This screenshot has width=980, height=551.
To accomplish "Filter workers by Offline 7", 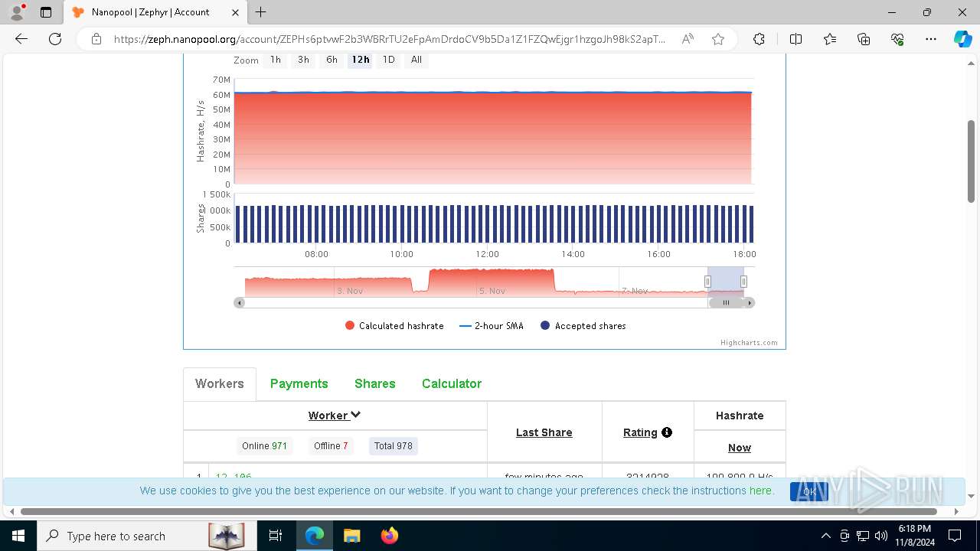I will (x=331, y=446).
